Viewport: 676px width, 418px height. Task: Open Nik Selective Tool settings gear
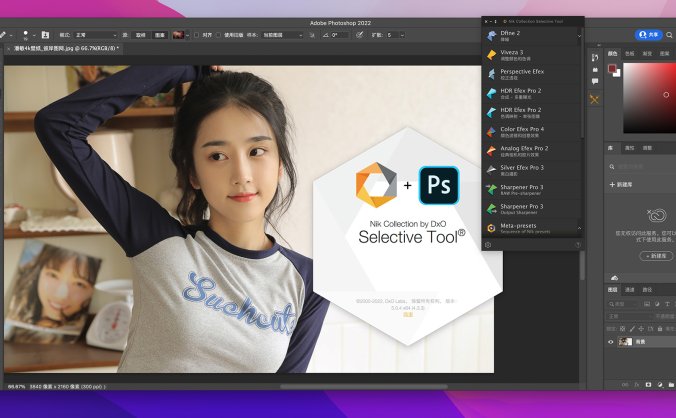point(488,244)
